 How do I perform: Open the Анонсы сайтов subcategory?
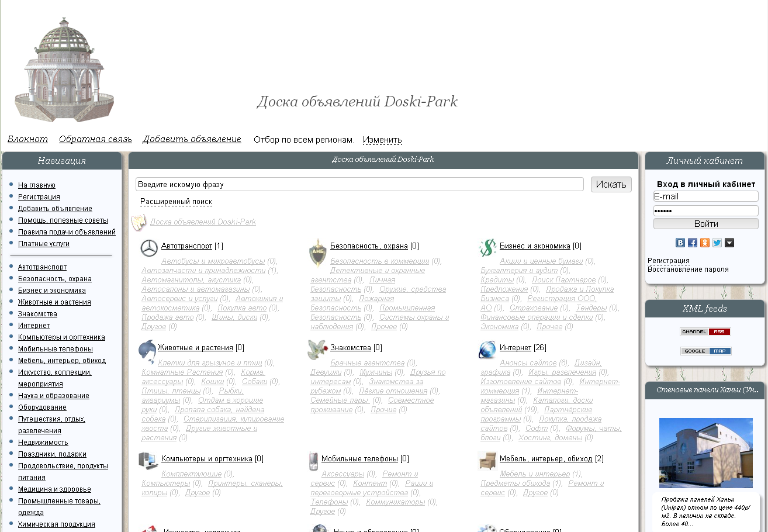(x=528, y=363)
